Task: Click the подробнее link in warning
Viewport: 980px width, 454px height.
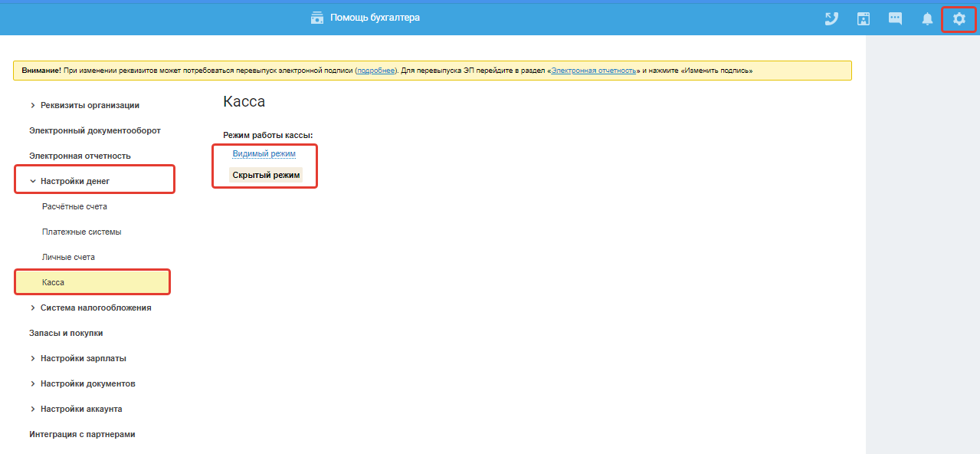Action: click(375, 70)
